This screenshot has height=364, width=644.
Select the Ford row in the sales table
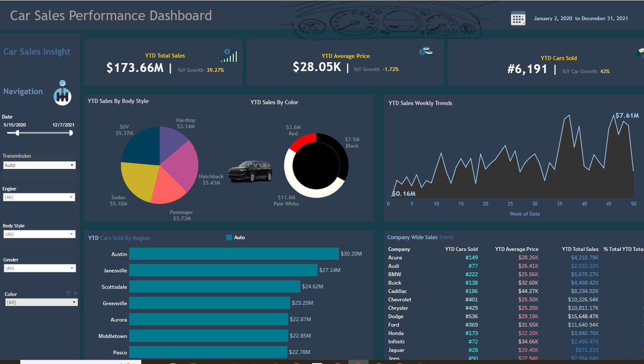(393, 324)
